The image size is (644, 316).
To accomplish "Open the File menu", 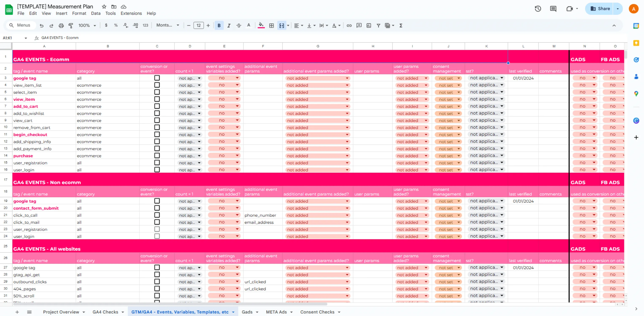I will coord(21,13).
